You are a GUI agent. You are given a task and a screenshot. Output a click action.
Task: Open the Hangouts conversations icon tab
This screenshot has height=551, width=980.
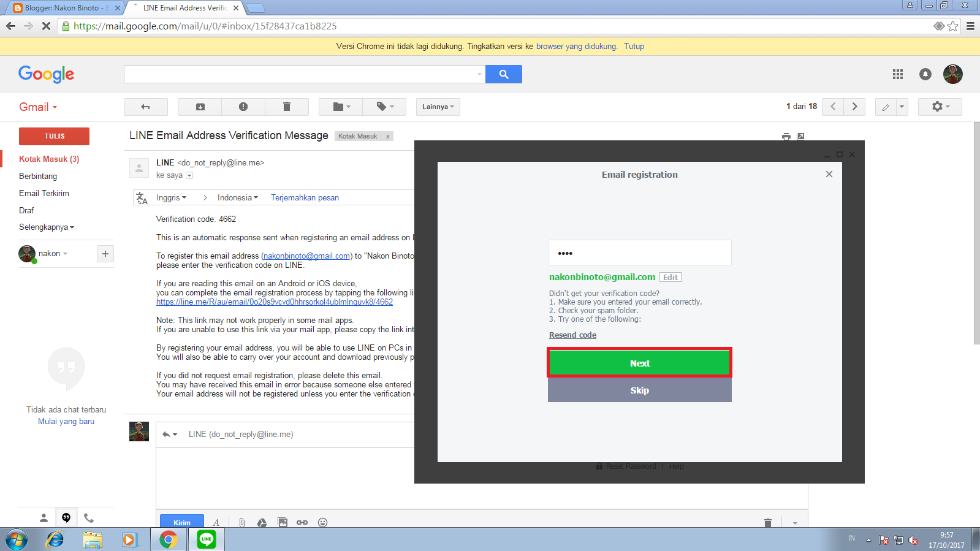coord(66,518)
